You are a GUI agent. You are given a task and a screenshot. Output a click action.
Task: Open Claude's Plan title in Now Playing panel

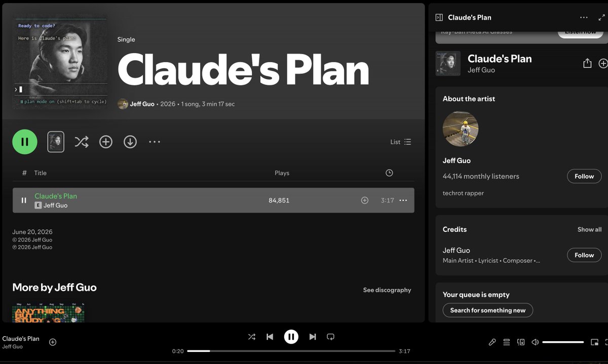coord(500,59)
